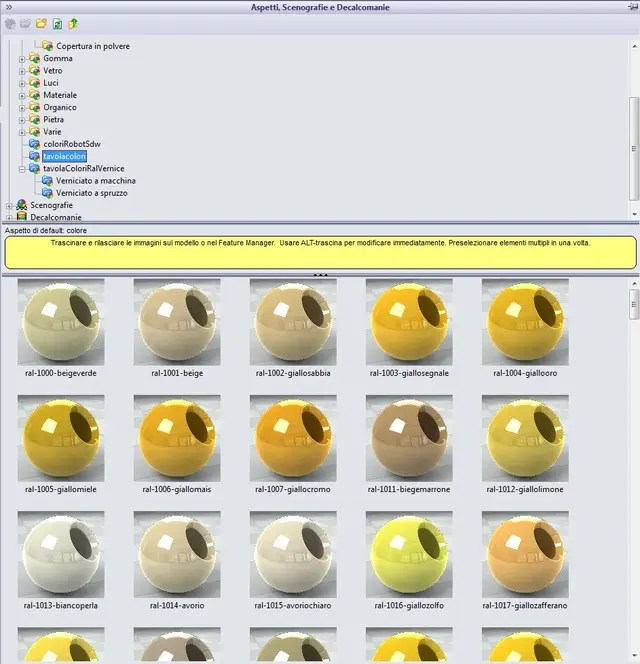Expand the Decalcomanie node
This screenshot has height=664, width=640.
(9, 218)
